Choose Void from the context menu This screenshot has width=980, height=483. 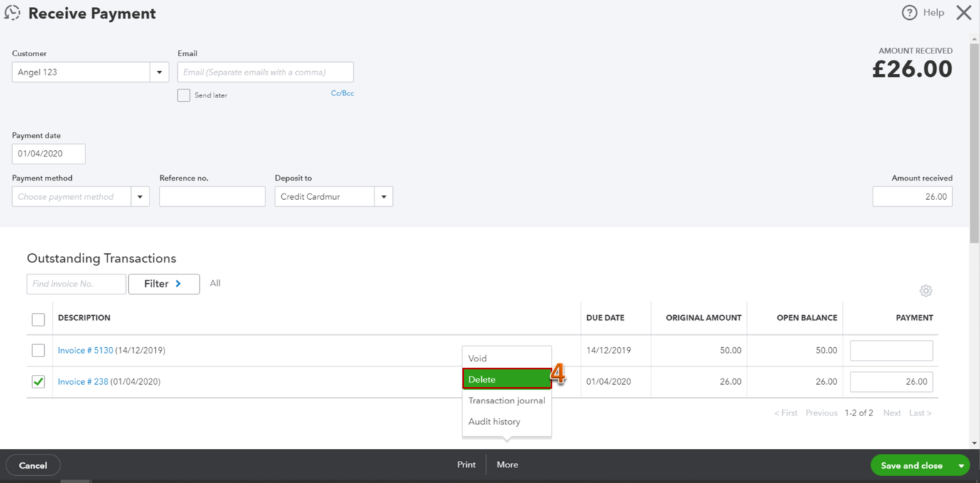click(477, 358)
